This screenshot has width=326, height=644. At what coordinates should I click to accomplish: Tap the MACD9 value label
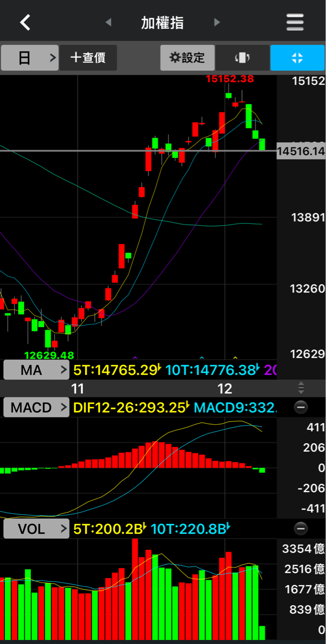(235, 408)
